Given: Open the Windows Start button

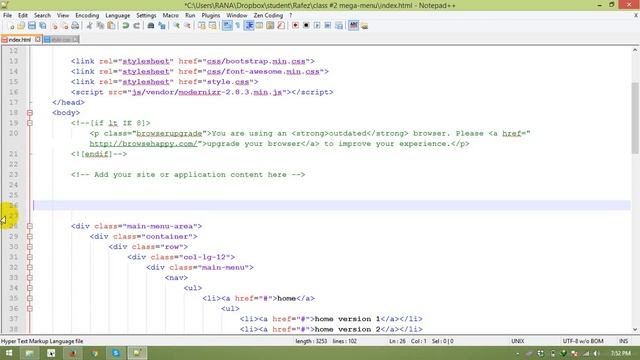Looking at the screenshot, I should pyautogui.click(x=9, y=353).
